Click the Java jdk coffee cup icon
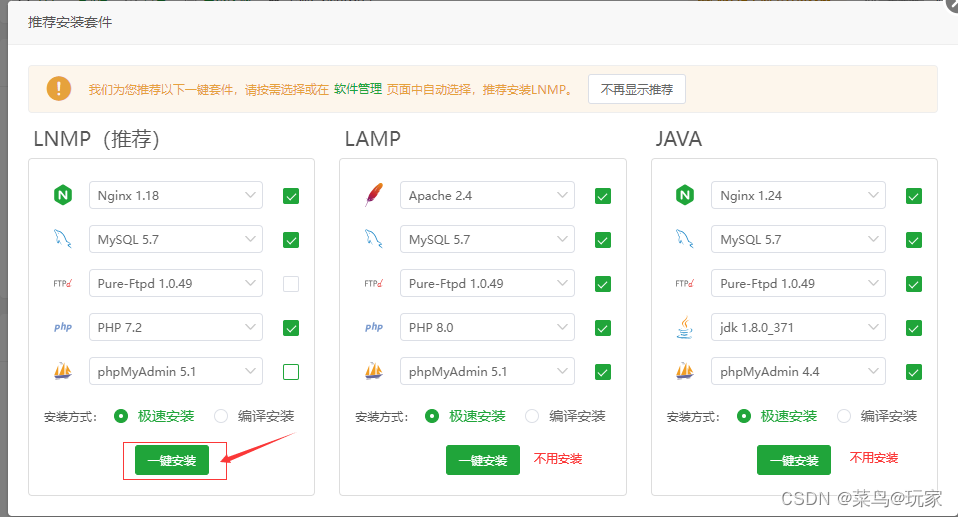 (685, 327)
